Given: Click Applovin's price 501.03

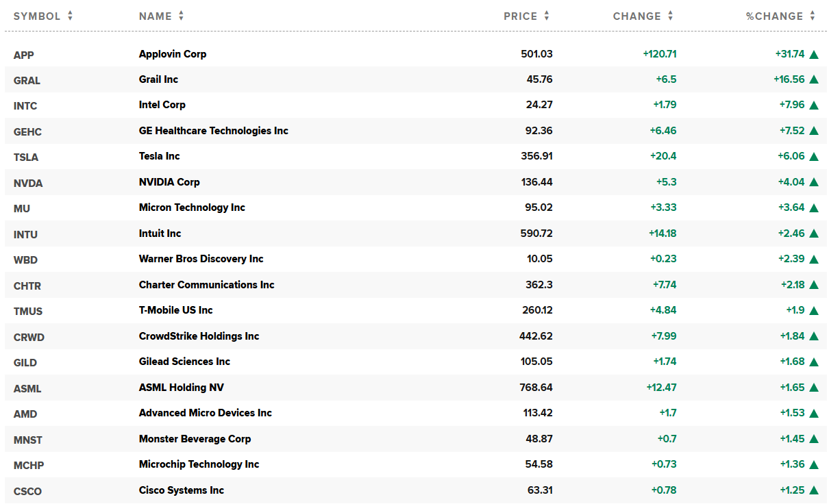Looking at the screenshot, I should click(536, 54).
